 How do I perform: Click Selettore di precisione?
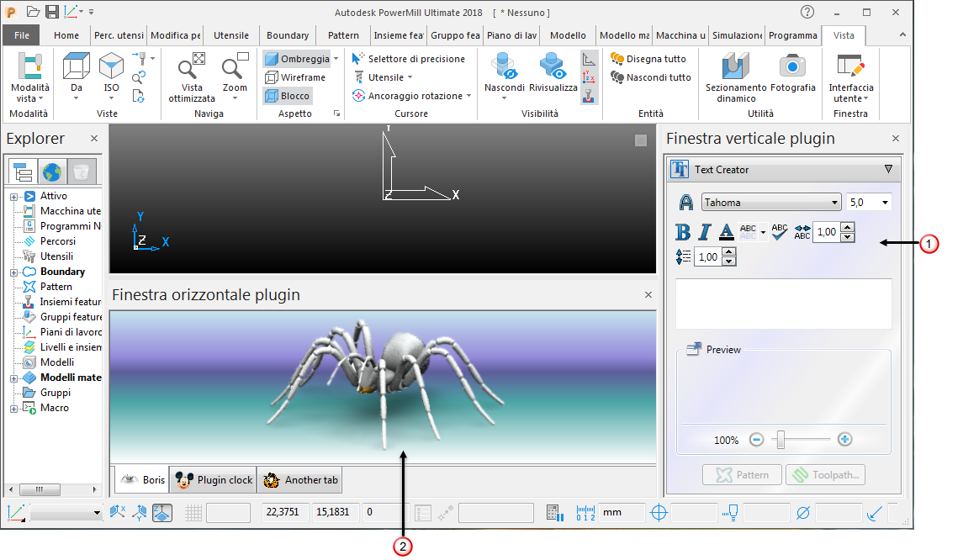click(409, 59)
